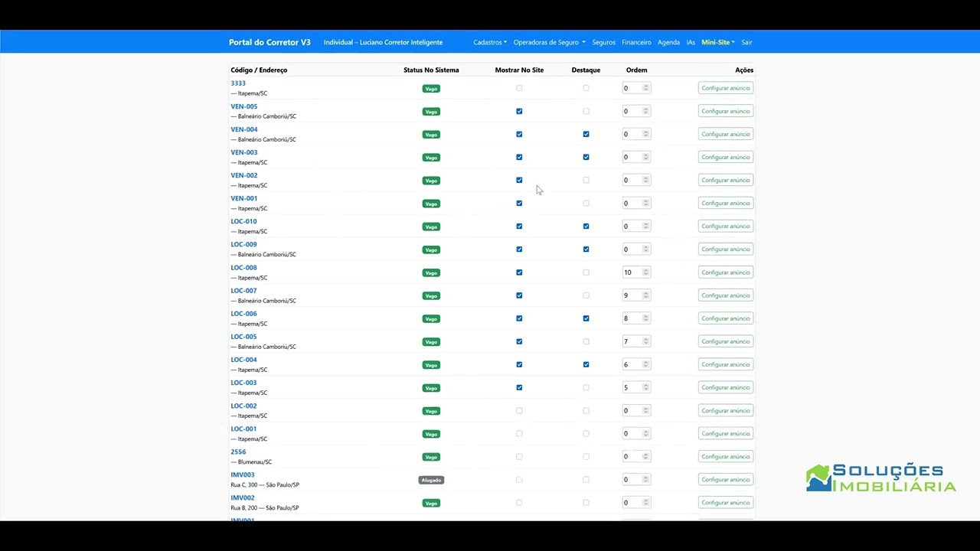Uncheck Mostrar No Site for LOC-009
Image resolution: width=980 pixels, height=551 pixels.
click(519, 249)
